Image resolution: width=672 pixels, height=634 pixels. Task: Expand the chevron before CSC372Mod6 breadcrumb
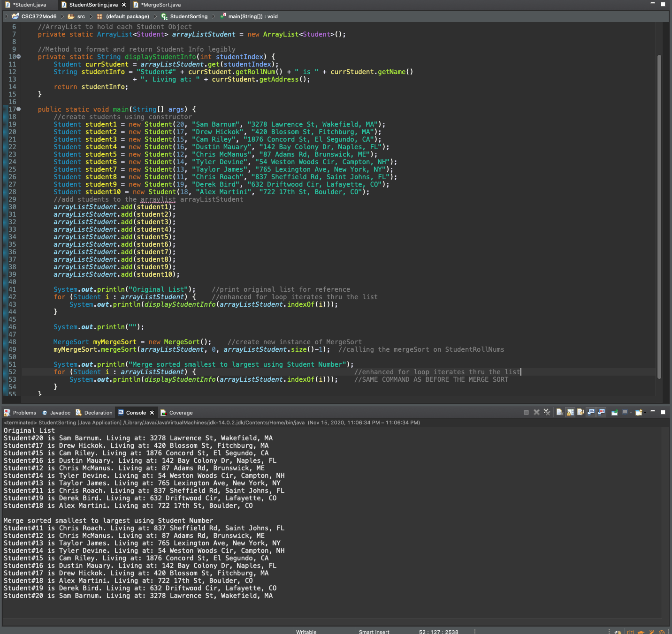7,16
